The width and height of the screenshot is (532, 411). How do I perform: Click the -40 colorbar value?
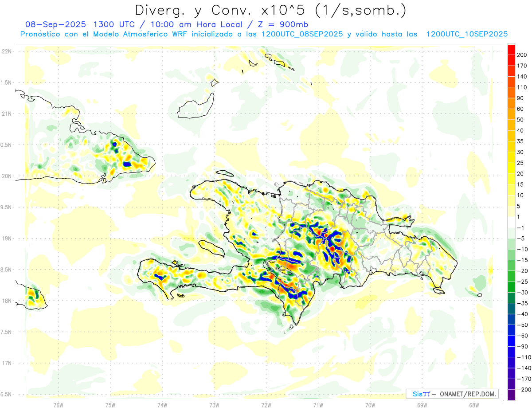(x=523, y=314)
